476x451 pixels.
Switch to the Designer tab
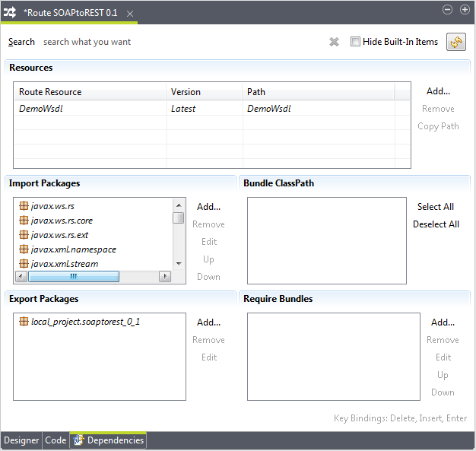point(21,440)
